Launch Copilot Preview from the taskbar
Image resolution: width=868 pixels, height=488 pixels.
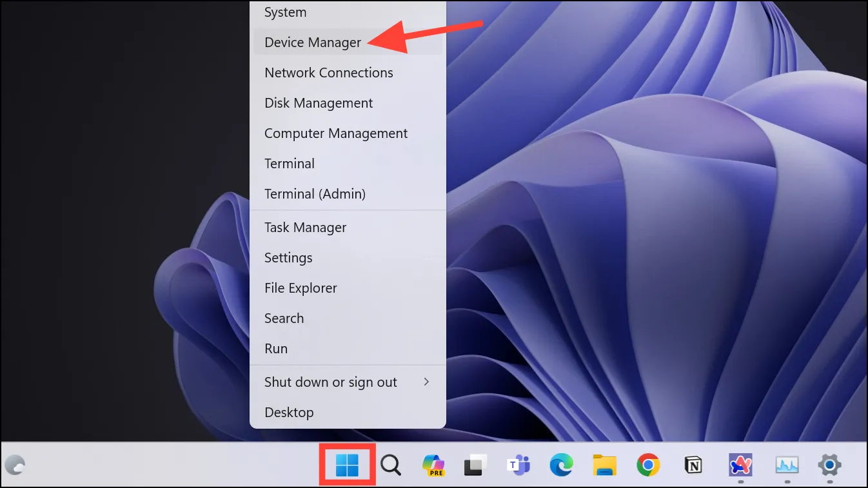pos(433,465)
